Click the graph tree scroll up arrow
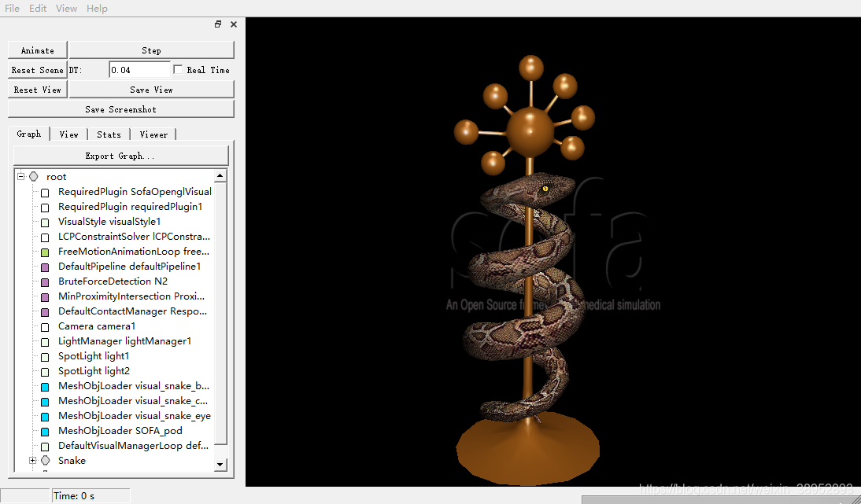The width and height of the screenshot is (861, 504). pyautogui.click(x=220, y=176)
